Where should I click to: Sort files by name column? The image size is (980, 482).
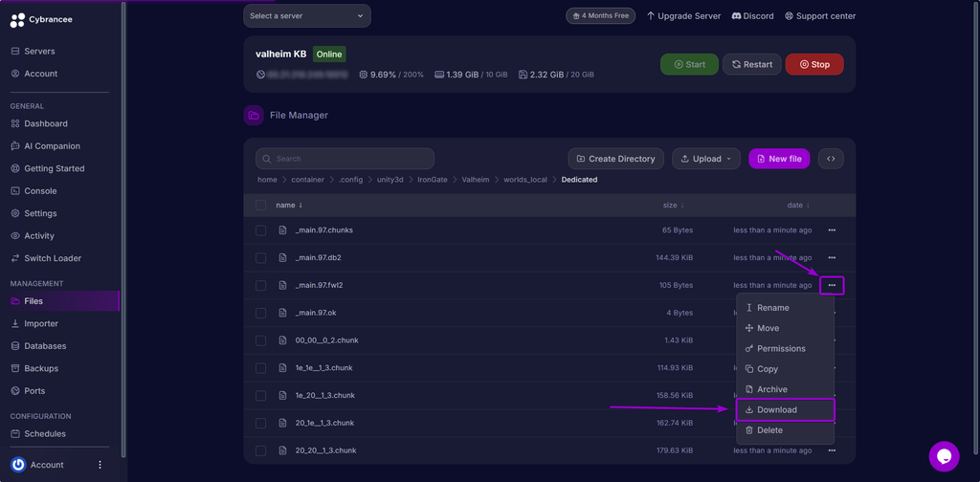coord(289,205)
